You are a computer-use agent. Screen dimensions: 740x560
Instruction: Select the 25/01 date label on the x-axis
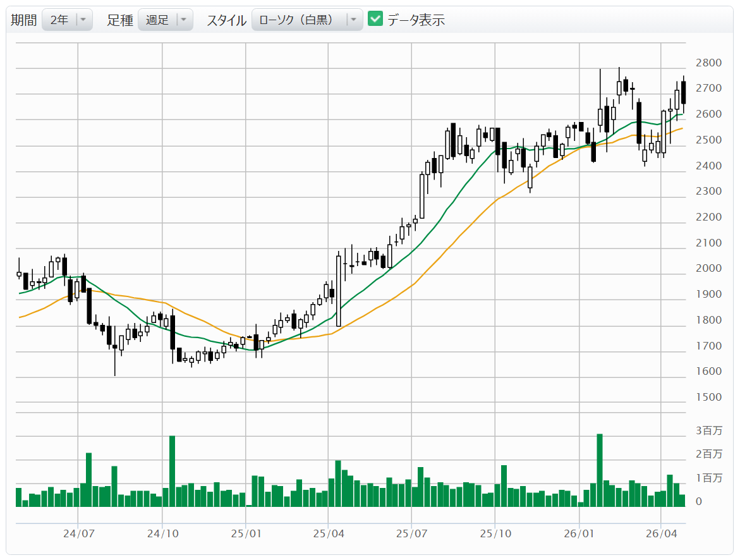tap(246, 534)
